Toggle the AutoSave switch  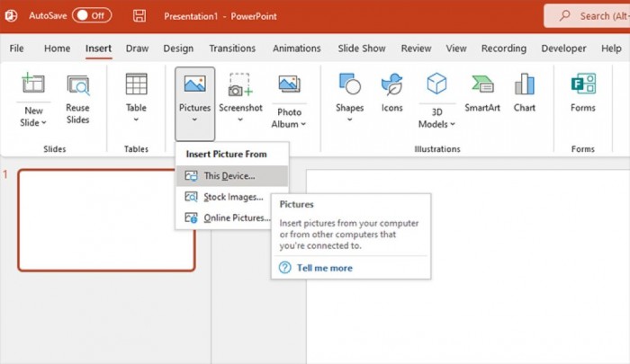click(91, 15)
